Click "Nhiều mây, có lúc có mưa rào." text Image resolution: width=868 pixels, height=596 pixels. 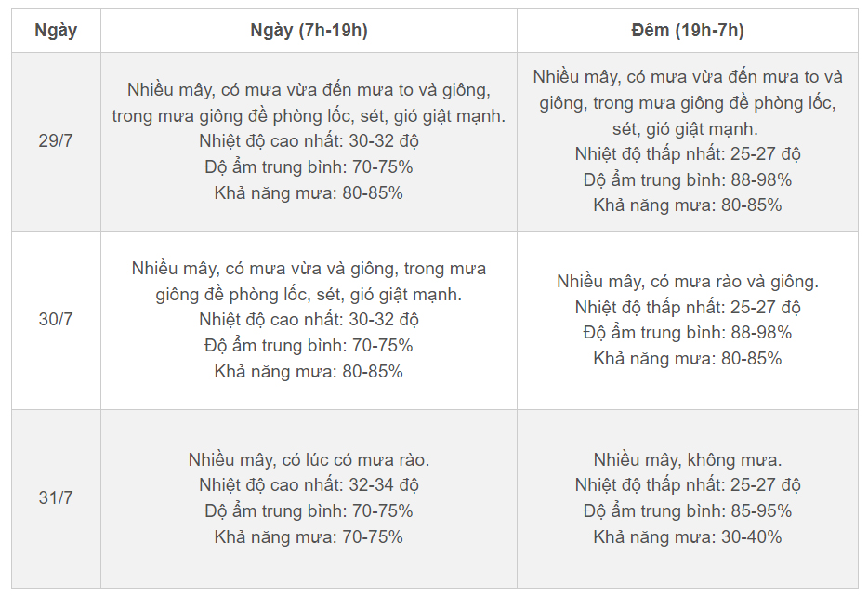tap(309, 460)
